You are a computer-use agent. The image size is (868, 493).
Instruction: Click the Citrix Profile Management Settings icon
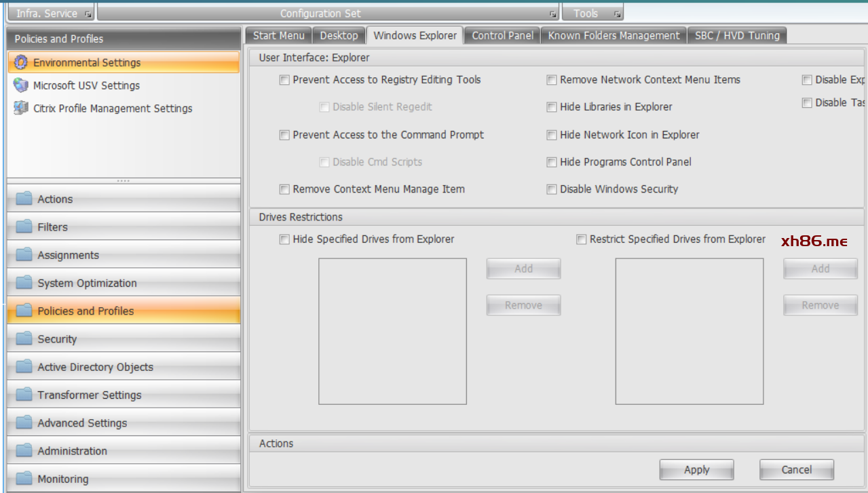click(21, 109)
